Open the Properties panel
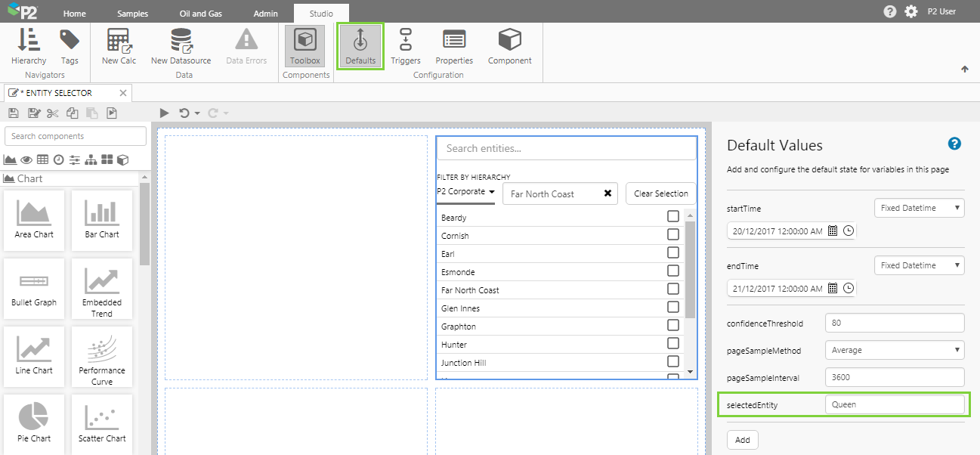This screenshot has width=980, height=455. tap(454, 46)
